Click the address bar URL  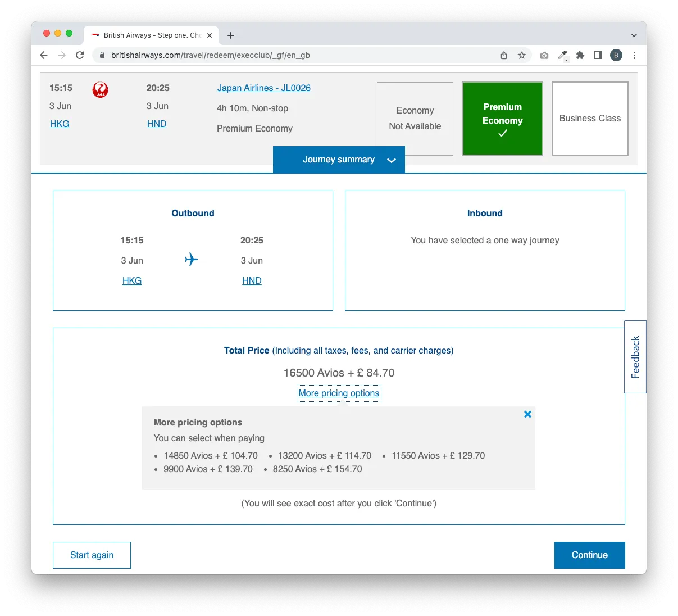point(211,55)
